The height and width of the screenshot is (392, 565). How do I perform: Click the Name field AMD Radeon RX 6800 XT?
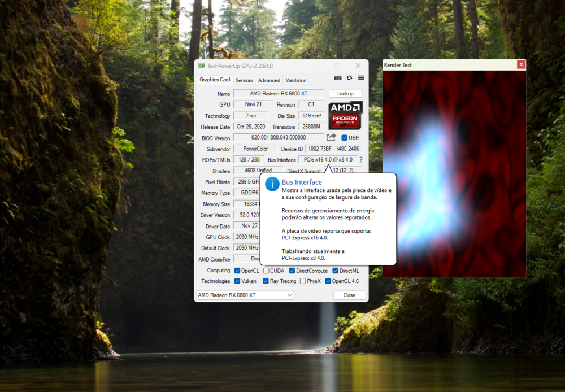(279, 93)
